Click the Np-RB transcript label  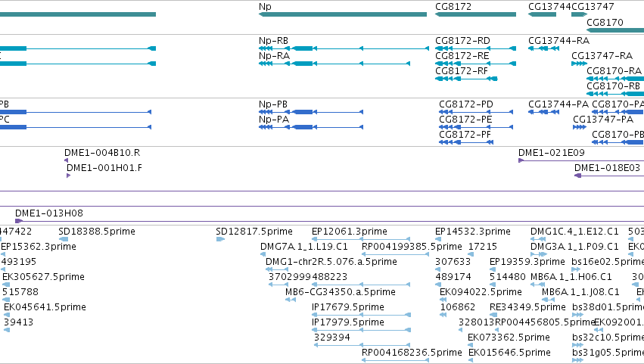click(273, 41)
